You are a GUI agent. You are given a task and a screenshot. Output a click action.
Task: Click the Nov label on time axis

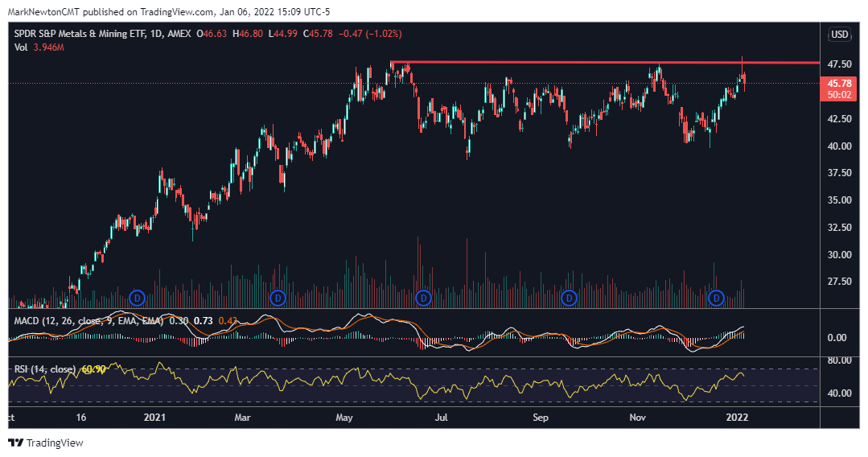[x=638, y=418]
